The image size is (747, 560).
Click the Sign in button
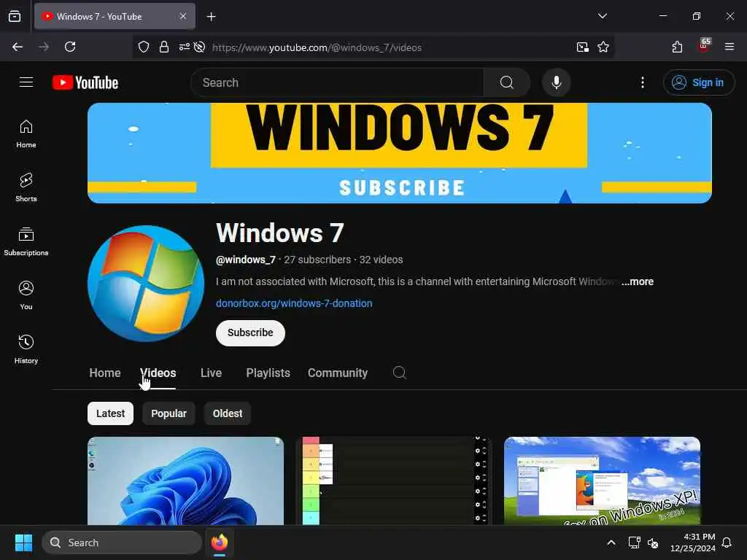tap(698, 82)
